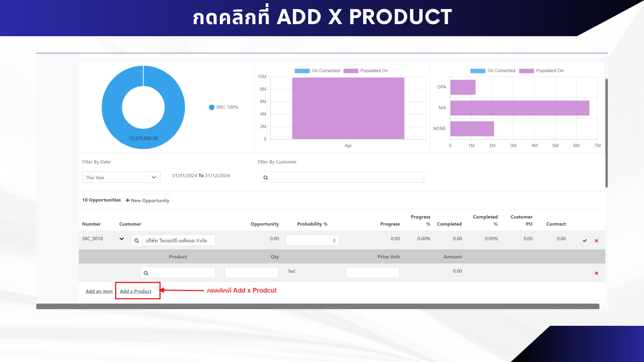This screenshot has width=644, height=362.
Task: Toggle Populated On legend in middle chart
Action: [x=366, y=71]
